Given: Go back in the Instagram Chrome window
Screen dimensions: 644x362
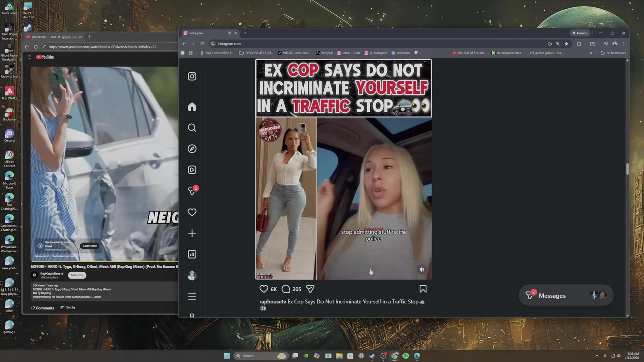Looking at the screenshot, I should (x=184, y=44).
